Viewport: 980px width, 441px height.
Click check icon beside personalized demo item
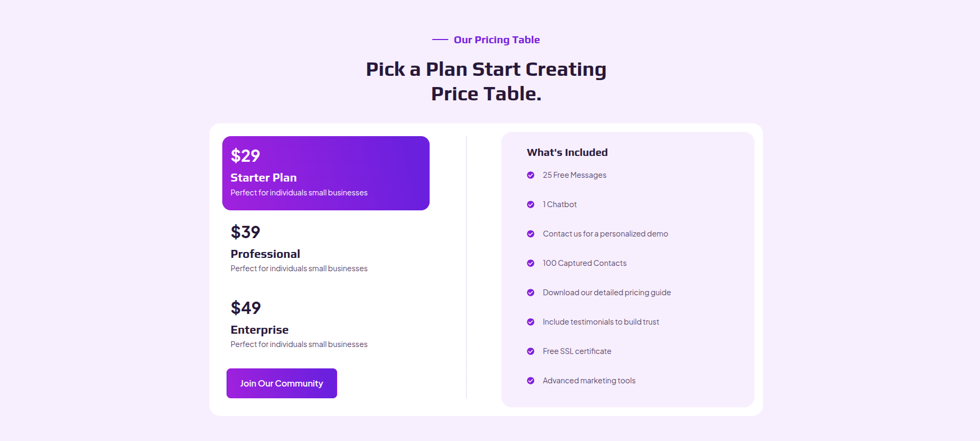click(531, 234)
